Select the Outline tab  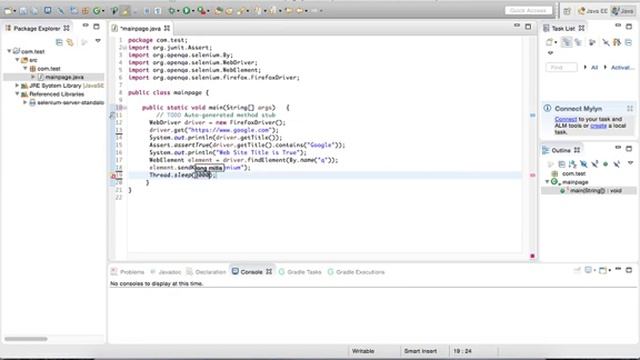click(x=561, y=150)
